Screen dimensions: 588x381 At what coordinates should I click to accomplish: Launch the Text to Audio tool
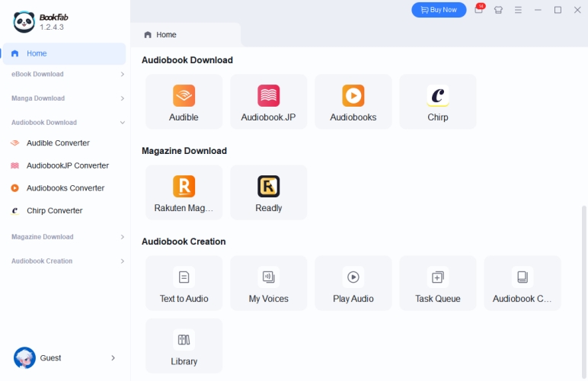pyautogui.click(x=184, y=283)
